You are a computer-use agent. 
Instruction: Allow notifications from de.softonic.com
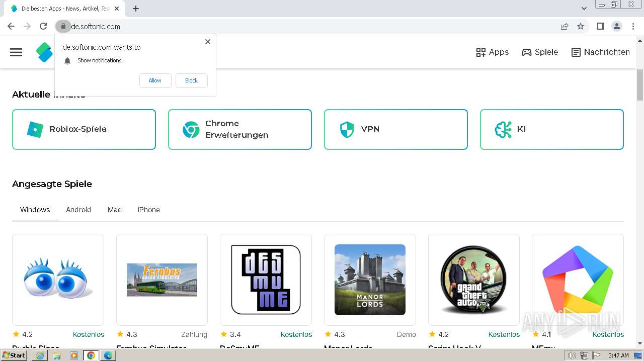(155, 80)
